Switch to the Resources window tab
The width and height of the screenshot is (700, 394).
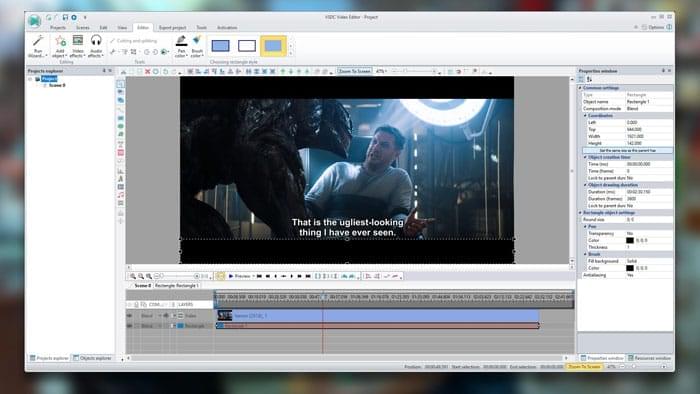(650, 358)
